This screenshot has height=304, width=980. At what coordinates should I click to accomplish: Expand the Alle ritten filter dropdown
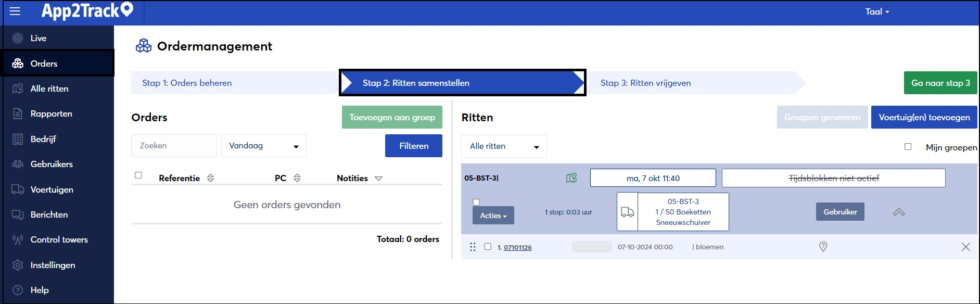(x=504, y=146)
